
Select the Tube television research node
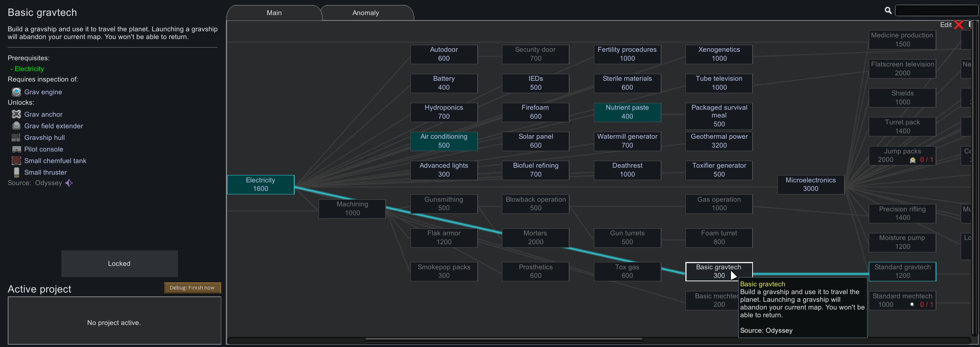point(719,83)
